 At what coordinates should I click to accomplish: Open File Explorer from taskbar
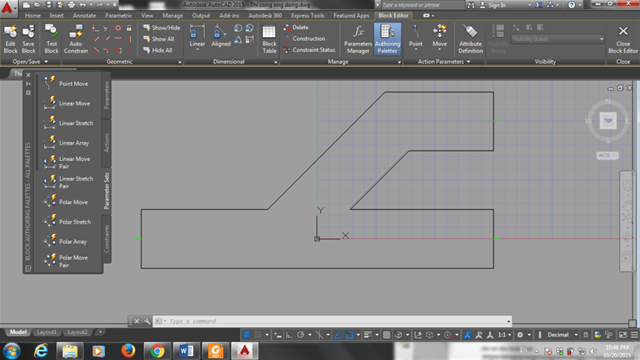point(69,351)
